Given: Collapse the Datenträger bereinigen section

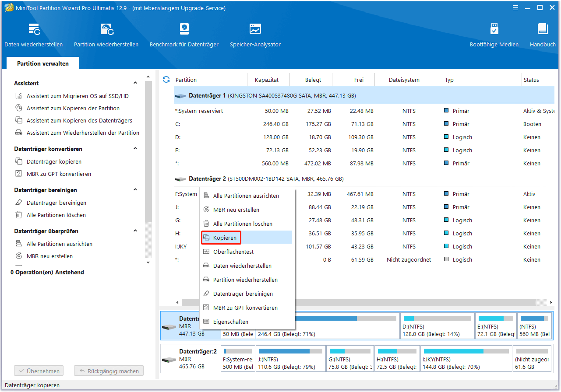Looking at the screenshot, I should (135, 190).
